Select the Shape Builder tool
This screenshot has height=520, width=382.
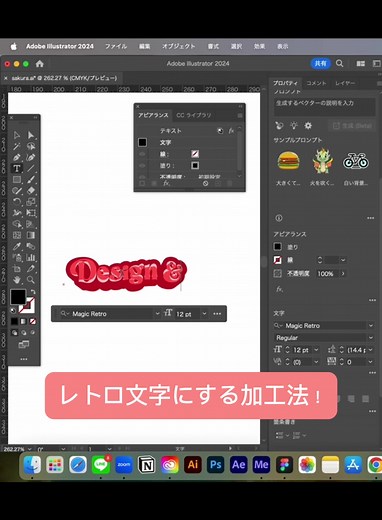click(17, 224)
